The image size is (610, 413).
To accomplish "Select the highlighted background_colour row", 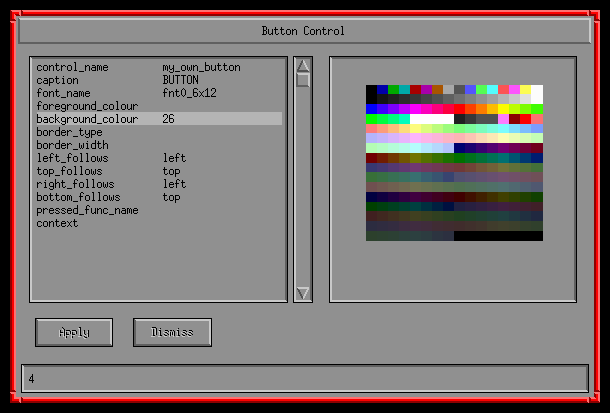I will (159, 119).
